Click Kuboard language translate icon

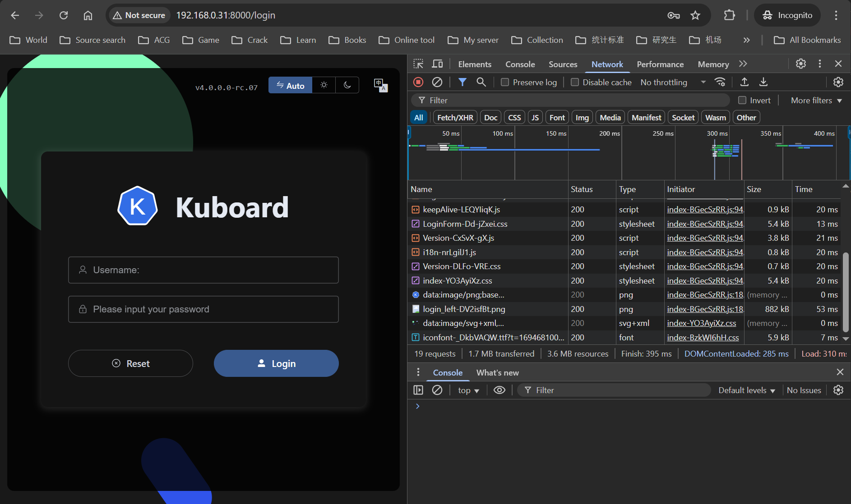coord(380,85)
